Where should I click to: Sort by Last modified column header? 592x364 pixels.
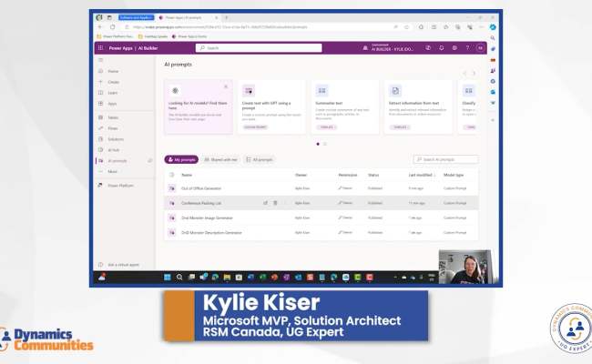(x=421, y=175)
